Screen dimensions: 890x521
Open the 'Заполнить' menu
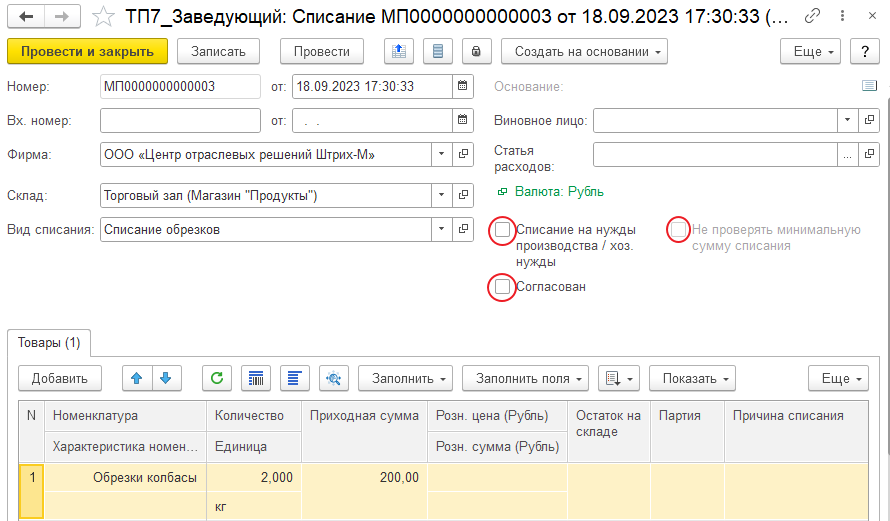click(x=405, y=378)
